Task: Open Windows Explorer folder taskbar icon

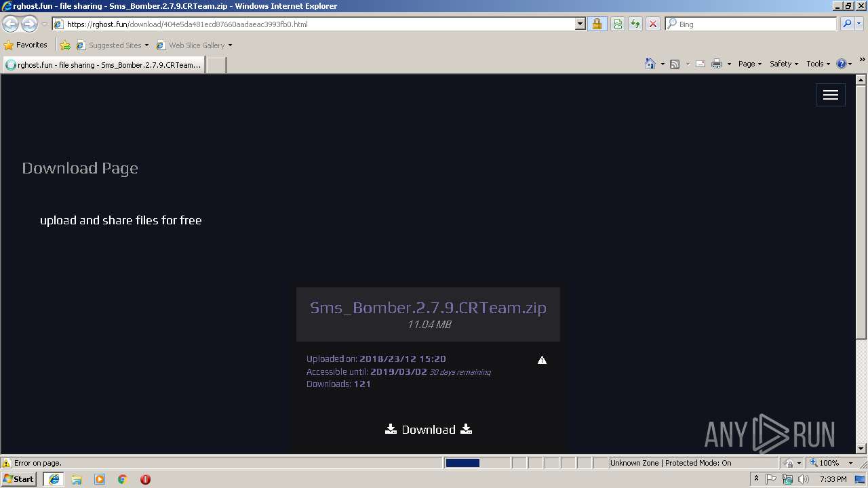Action: [x=77, y=479]
